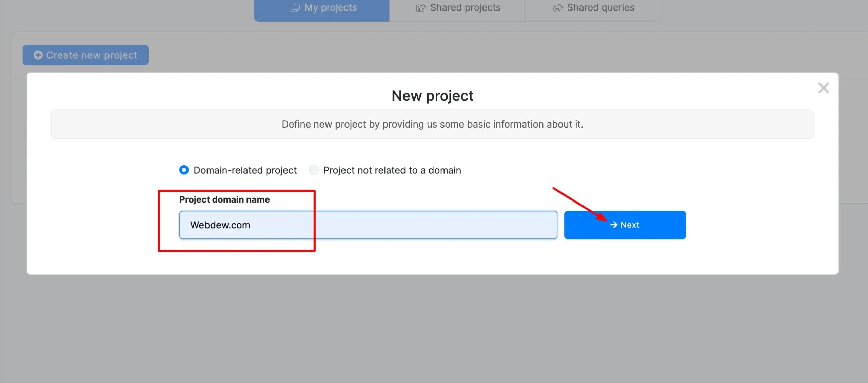
Task: Click the plus icon on Create new project
Action: click(38, 55)
